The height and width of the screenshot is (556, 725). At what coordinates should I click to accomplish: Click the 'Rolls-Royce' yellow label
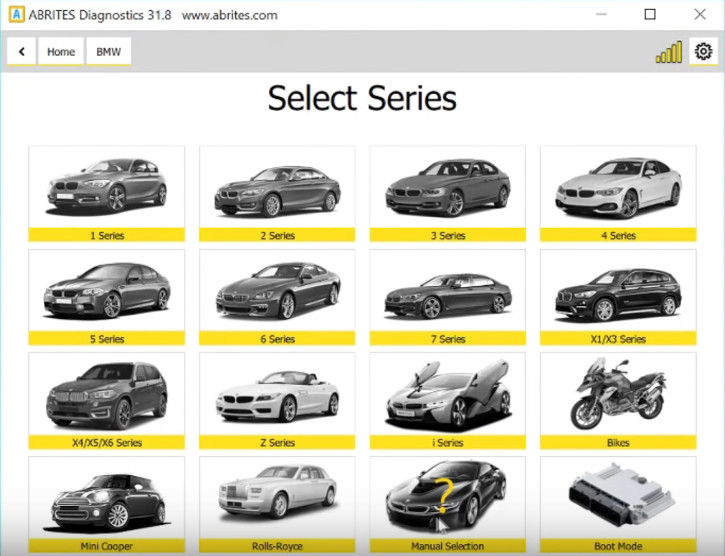(277, 546)
